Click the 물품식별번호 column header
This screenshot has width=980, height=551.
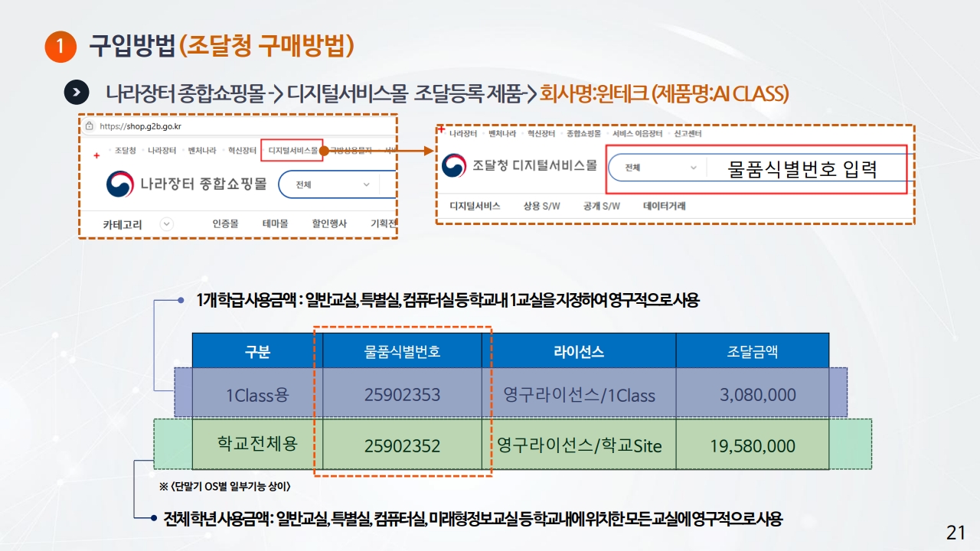tap(402, 351)
